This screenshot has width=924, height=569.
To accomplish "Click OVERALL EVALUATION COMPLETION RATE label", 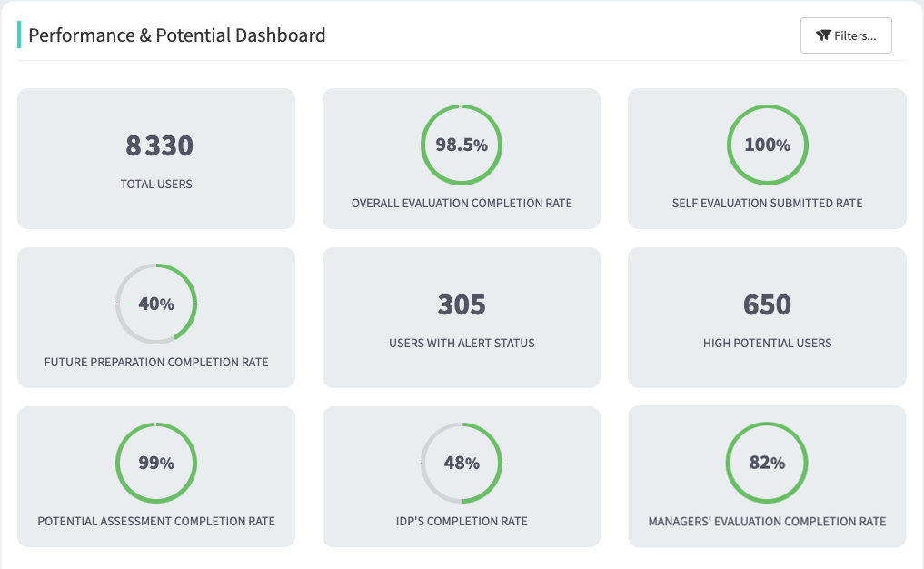I will [462, 203].
